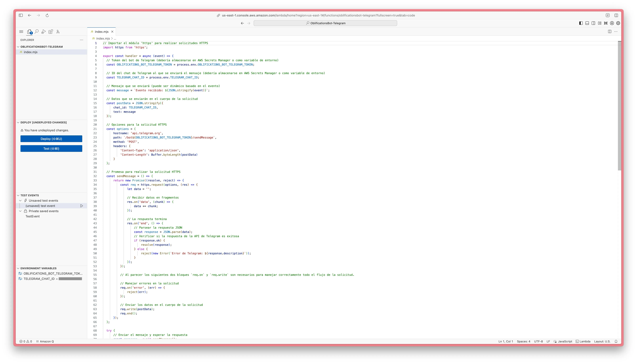Select index.mjs in the Explorer tree
Image resolution: width=637 pixels, height=364 pixels.
[x=51, y=52]
